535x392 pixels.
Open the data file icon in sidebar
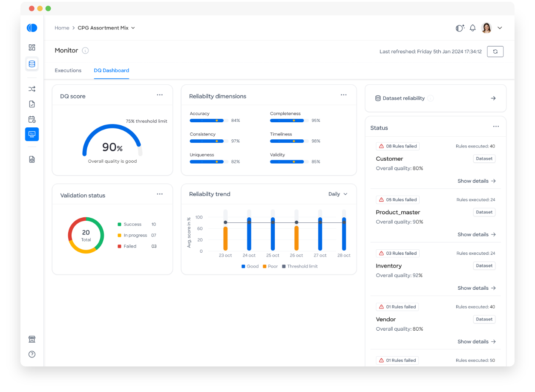pos(32,159)
